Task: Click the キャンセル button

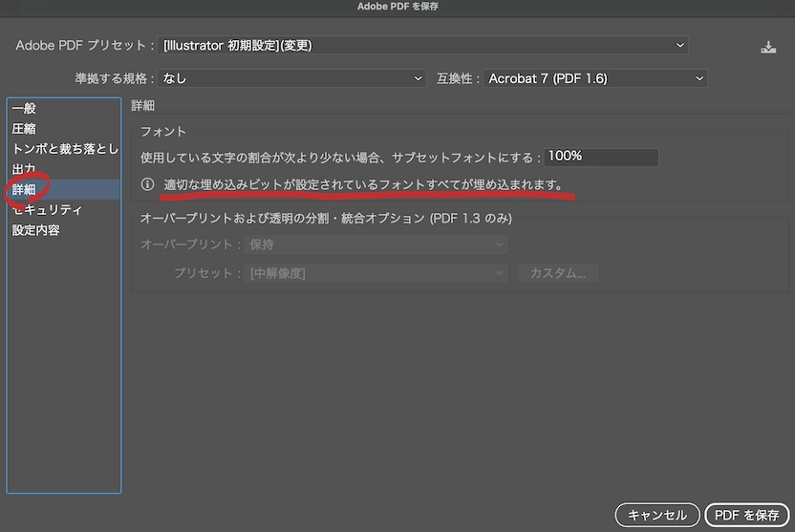Action: tap(657, 515)
